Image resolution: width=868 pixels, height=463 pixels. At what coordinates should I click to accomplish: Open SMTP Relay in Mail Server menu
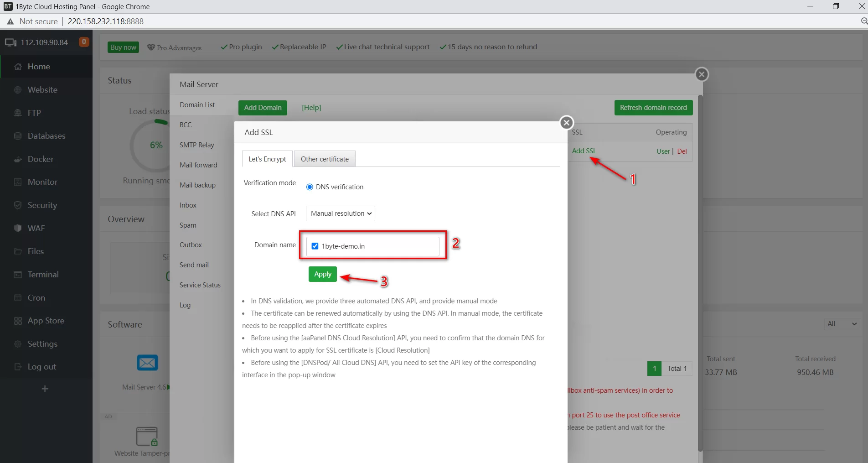pos(196,145)
